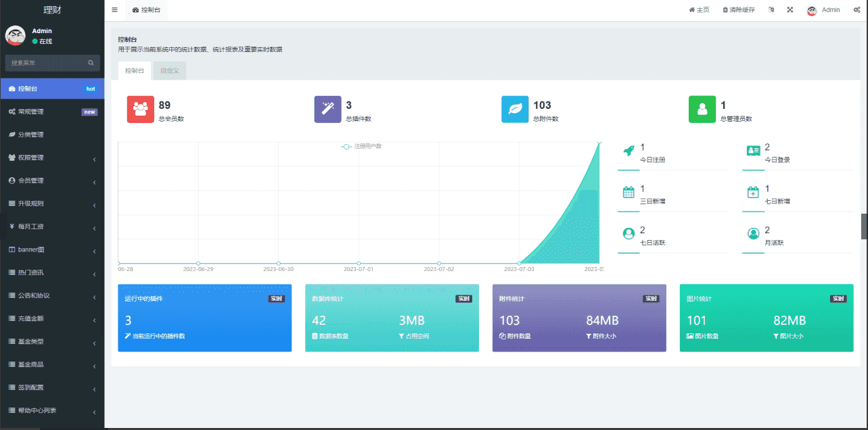Click the user circle icon beside 月活跃
Screen dimensions: 868x430
tap(753, 233)
